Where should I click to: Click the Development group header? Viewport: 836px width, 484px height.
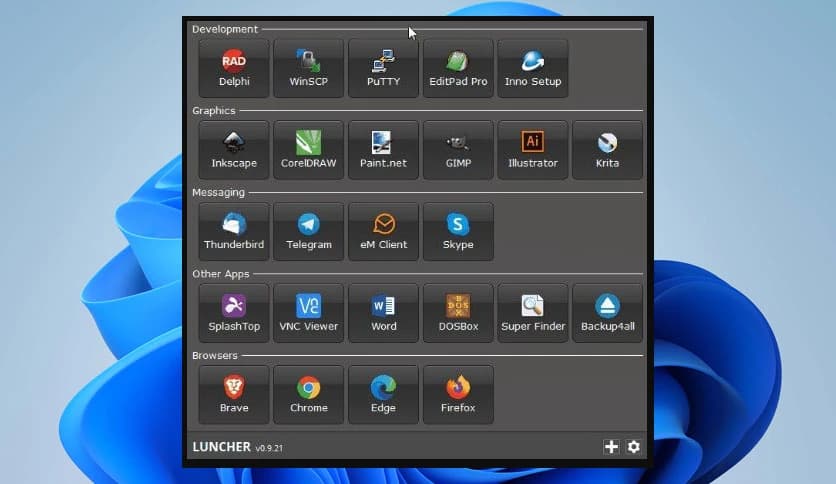point(224,29)
